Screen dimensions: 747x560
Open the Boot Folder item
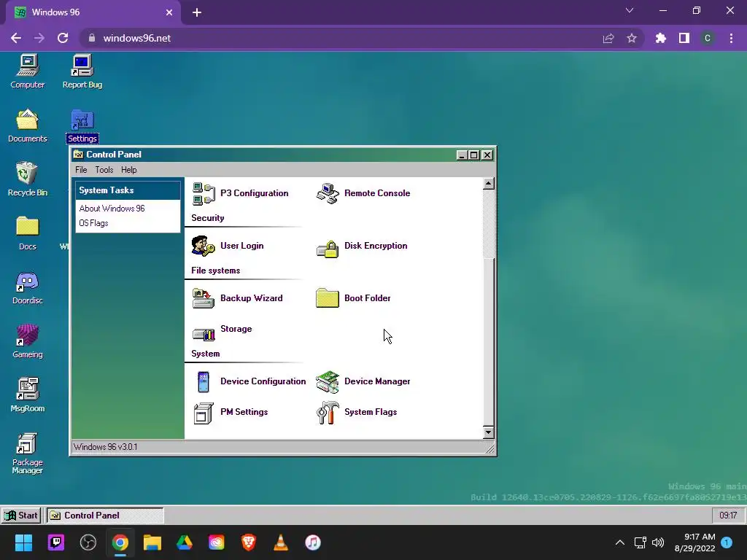(x=353, y=298)
